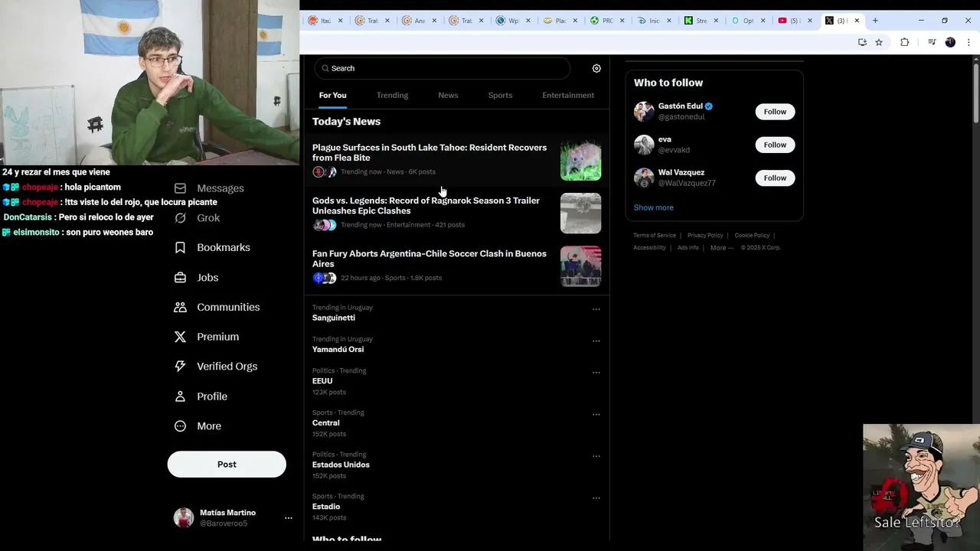Click the Record of Ragnarok thumbnail
The width and height of the screenshot is (980, 551).
coord(580,213)
